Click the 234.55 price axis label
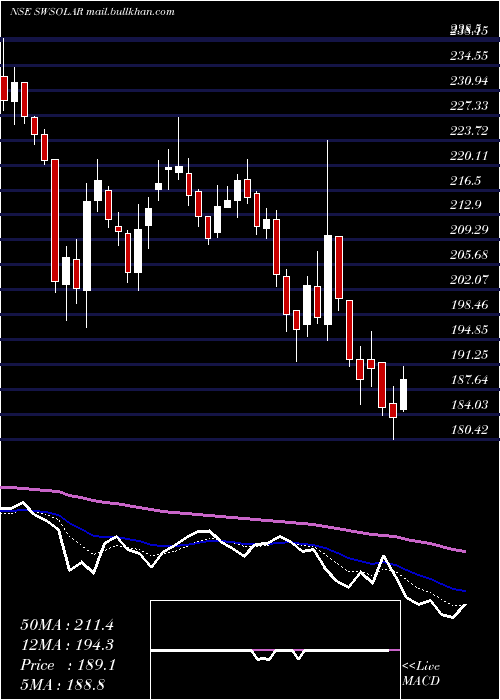The width and height of the screenshot is (500, 700). pyautogui.click(x=469, y=56)
